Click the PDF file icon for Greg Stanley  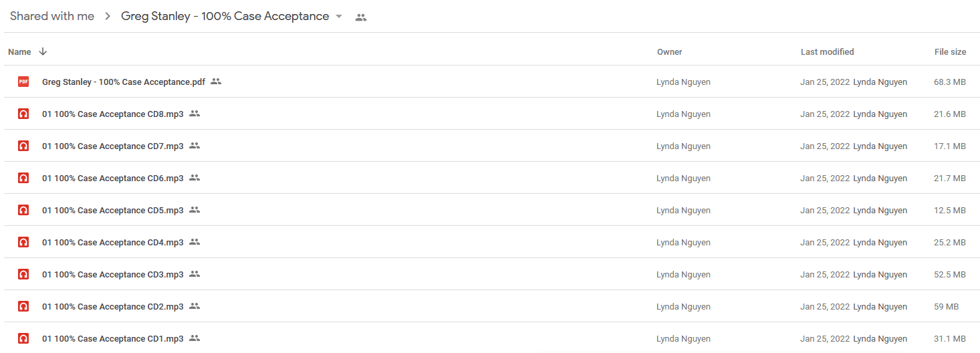click(23, 82)
